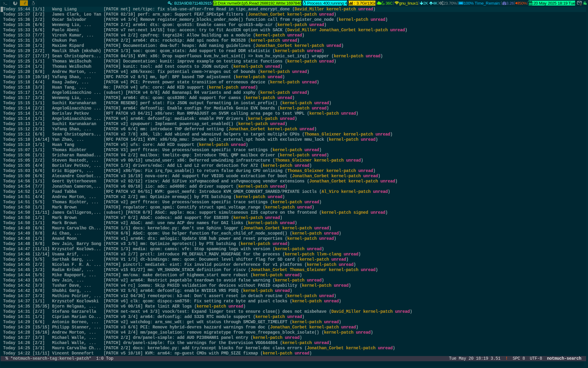Open the disk nvme0n1p5 I/O status block
The width and height of the screenshot is (588, 368).
[257, 3]
